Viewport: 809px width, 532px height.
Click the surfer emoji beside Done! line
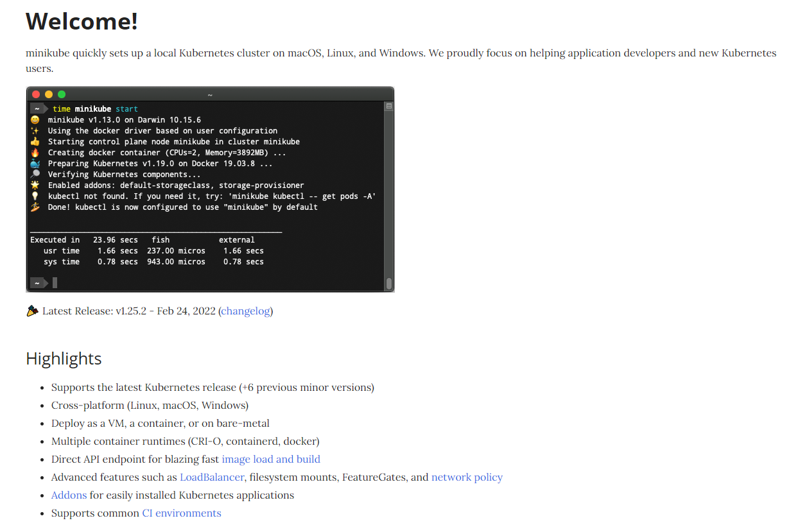click(35, 207)
